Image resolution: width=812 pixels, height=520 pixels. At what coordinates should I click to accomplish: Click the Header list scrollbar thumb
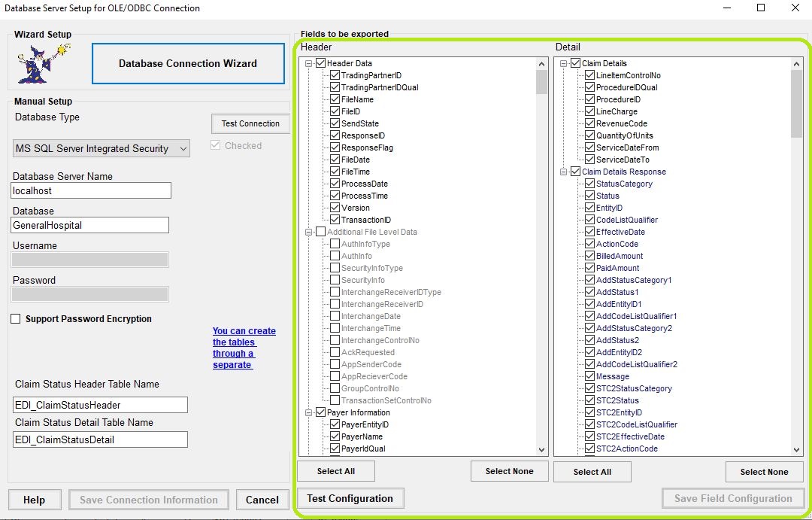click(541, 82)
